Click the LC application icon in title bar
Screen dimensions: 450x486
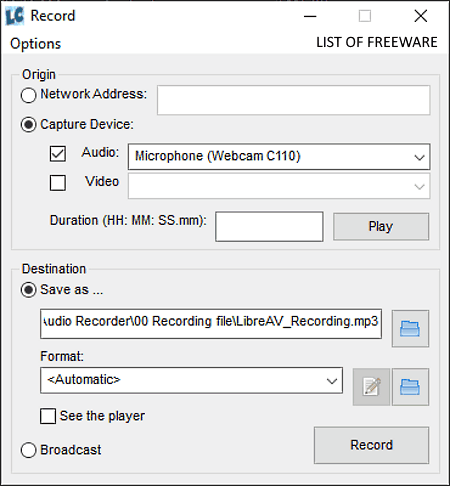tap(15, 16)
